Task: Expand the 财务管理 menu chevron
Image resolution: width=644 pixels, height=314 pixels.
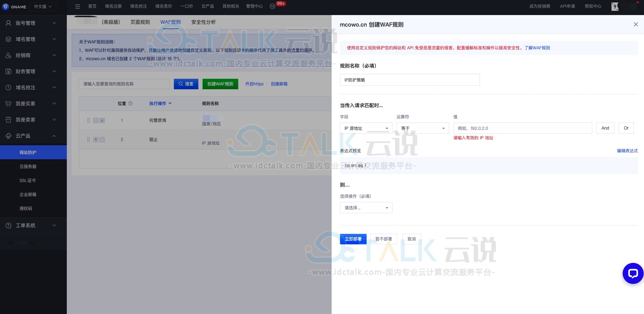Action: tap(54, 71)
